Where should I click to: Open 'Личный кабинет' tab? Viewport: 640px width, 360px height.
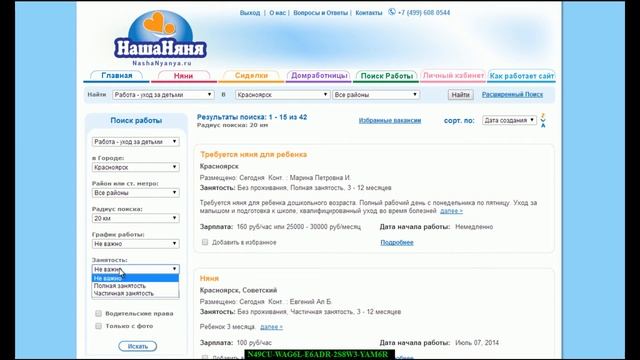pyautogui.click(x=453, y=76)
